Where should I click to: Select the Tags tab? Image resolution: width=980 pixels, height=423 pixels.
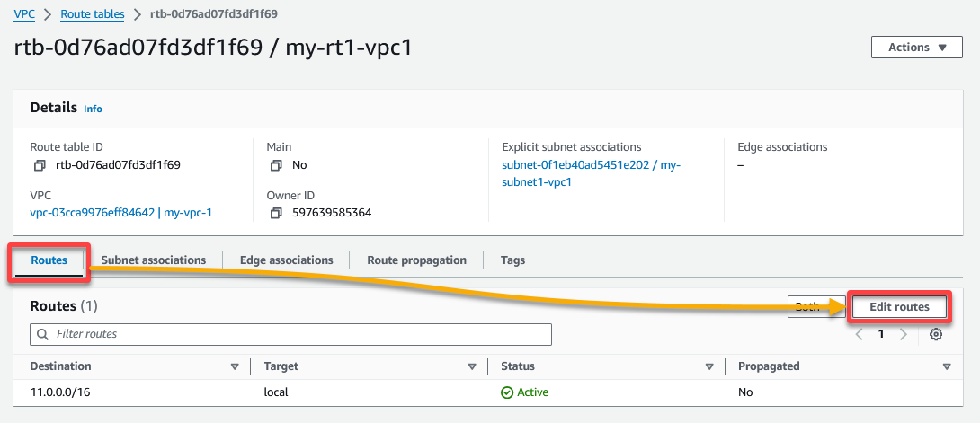[512, 260]
